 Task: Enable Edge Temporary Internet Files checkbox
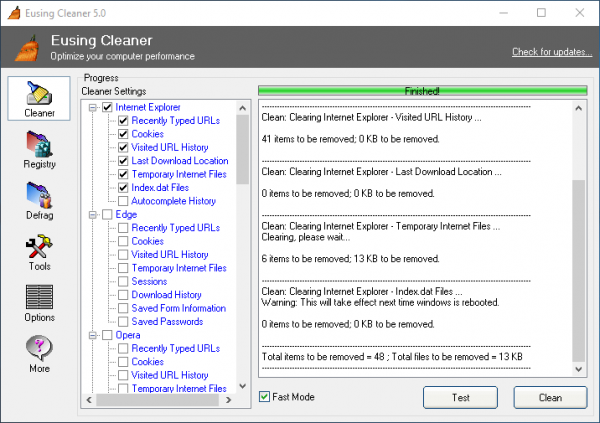pos(123,268)
